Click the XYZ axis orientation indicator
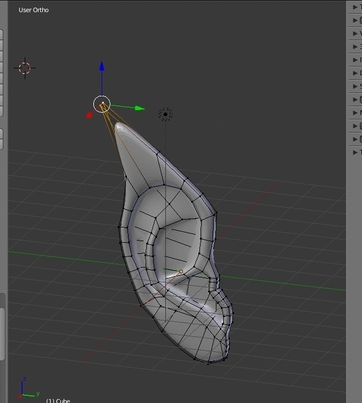The image size is (362, 403). point(29,388)
